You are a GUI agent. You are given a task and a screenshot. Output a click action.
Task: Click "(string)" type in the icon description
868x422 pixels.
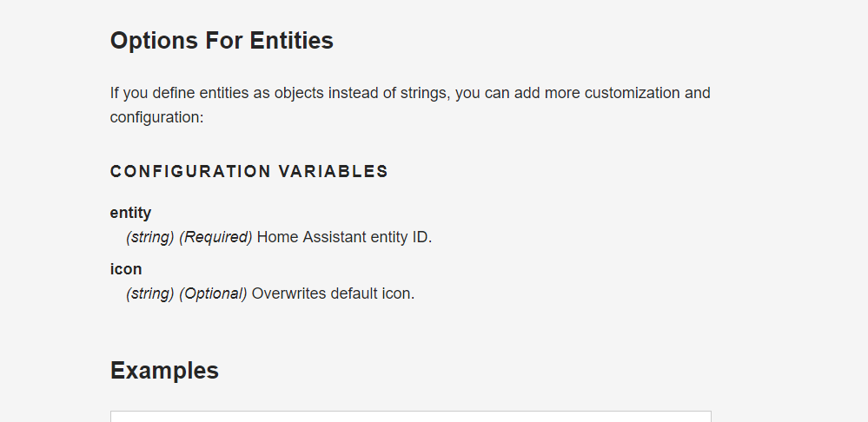coord(150,293)
